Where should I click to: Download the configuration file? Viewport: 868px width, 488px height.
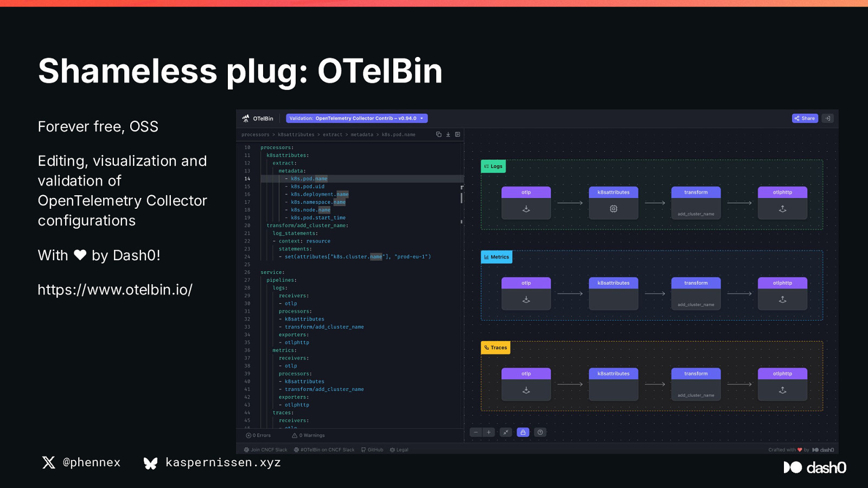point(448,134)
